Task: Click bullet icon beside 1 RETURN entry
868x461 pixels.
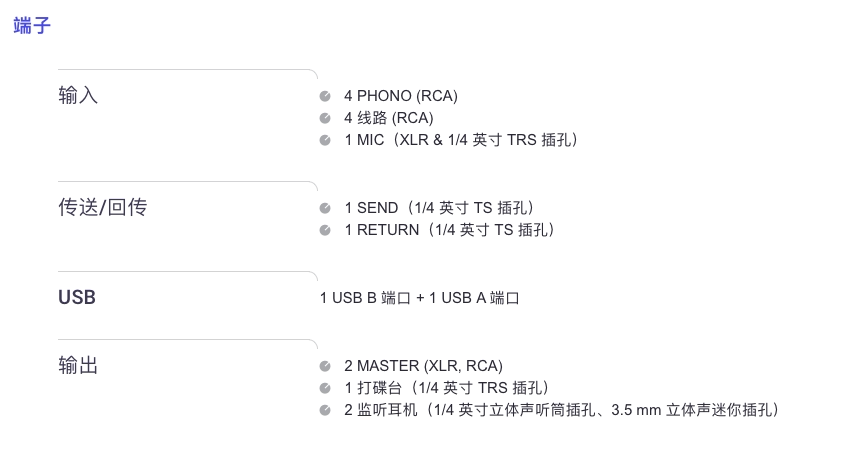Action: point(325,230)
